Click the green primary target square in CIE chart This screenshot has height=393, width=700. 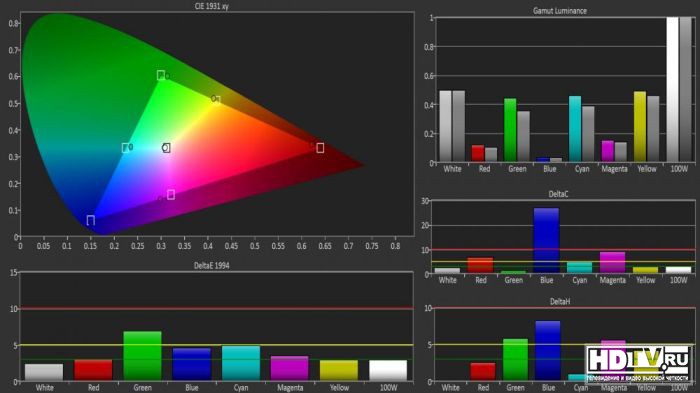coord(161,75)
